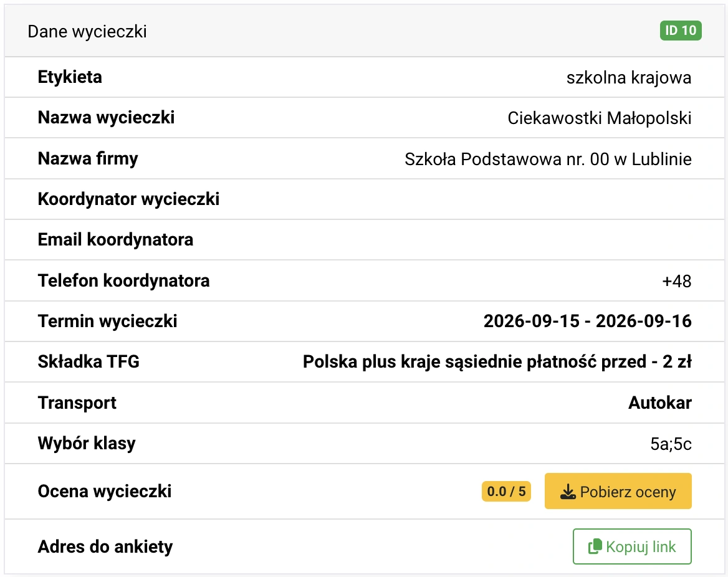This screenshot has height=577, width=728.
Task: Click the 0.0 / 5 rating badge
Action: 506,491
